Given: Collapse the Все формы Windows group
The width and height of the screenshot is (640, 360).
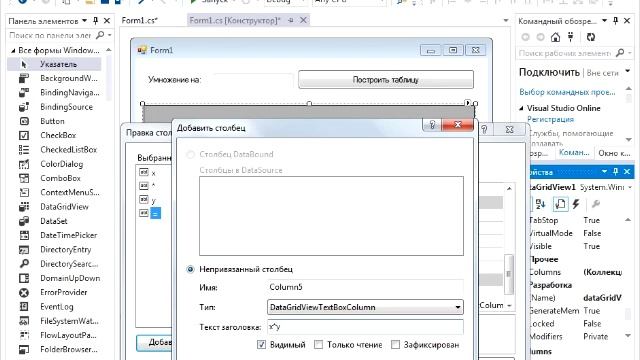Looking at the screenshot, I should 13,51.
